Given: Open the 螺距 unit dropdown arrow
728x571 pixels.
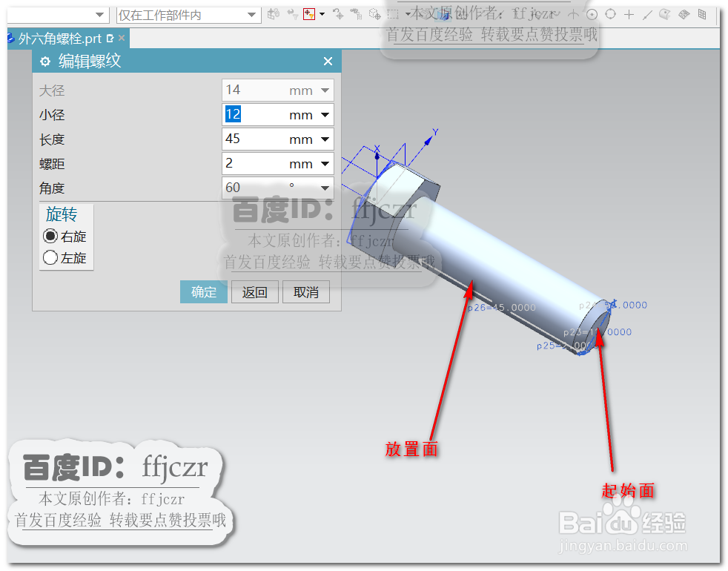Looking at the screenshot, I should (325, 164).
